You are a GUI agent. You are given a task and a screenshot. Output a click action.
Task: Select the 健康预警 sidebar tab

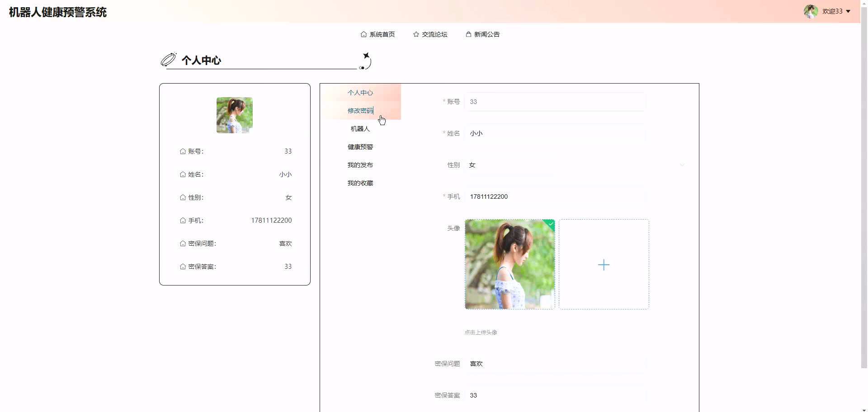click(360, 147)
